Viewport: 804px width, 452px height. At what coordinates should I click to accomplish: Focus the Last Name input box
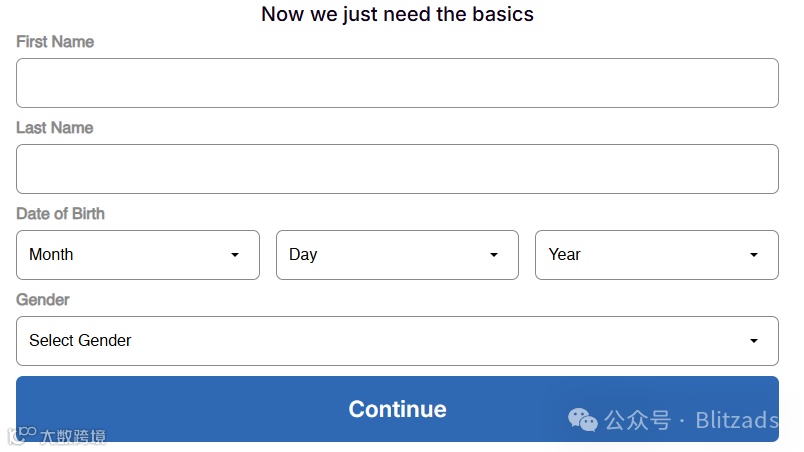click(397, 169)
